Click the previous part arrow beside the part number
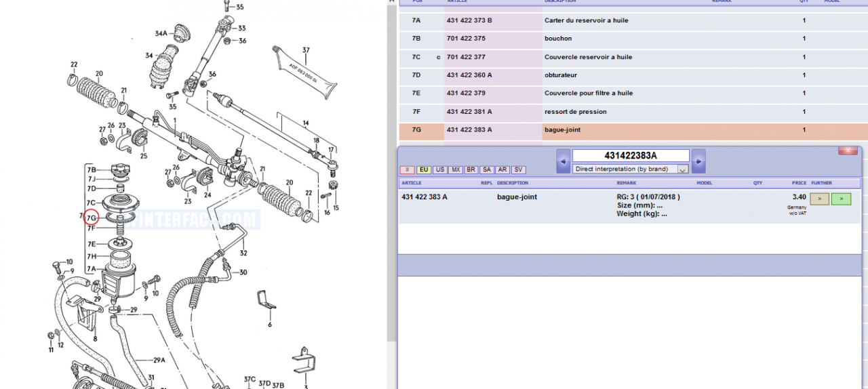This screenshot has height=389, width=868. point(563,161)
